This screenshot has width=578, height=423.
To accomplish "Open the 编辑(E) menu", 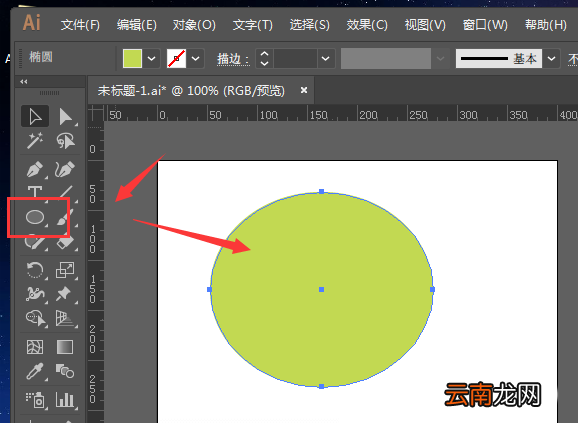I will point(136,25).
